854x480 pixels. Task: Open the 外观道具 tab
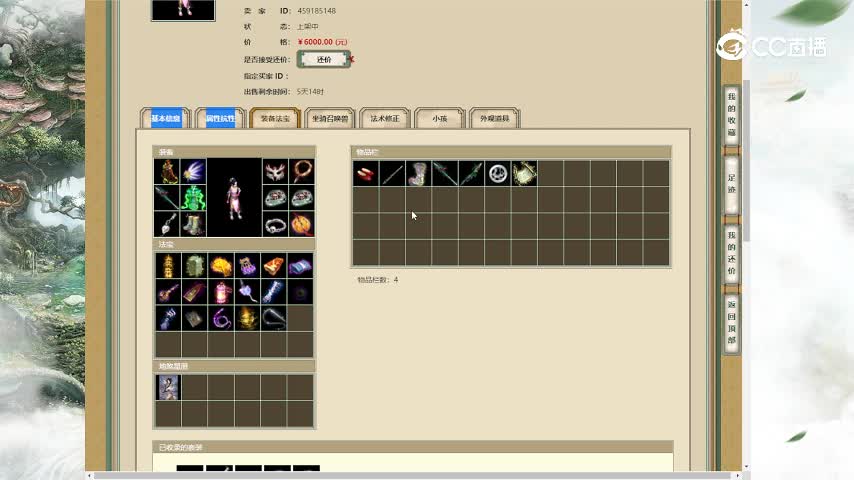[494, 118]
